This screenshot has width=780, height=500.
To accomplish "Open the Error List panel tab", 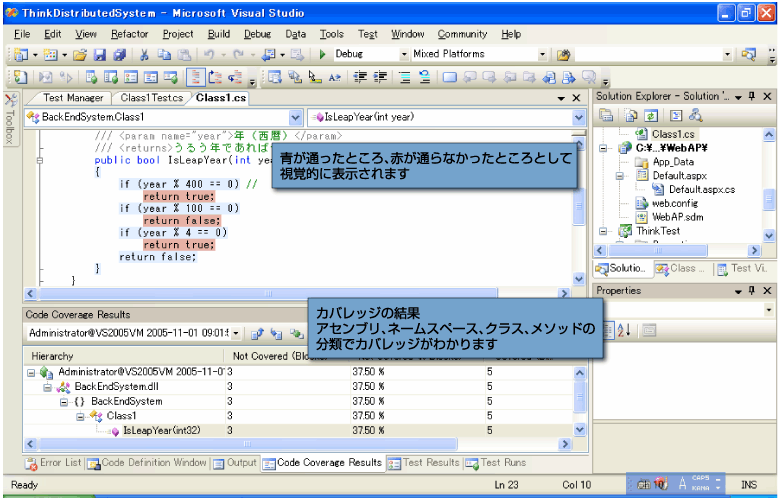I will point(53,463).
